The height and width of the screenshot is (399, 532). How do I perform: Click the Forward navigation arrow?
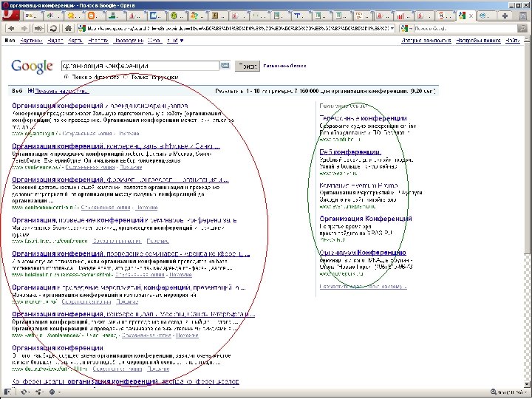(x=24, y=29)
